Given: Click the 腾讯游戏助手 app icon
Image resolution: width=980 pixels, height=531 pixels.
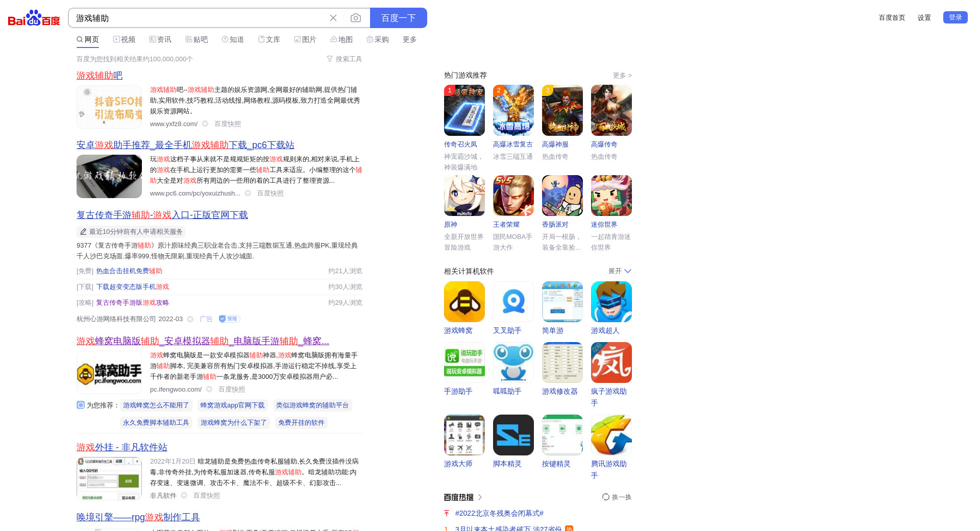Looking at the screenshot, I should pos(611,435).
